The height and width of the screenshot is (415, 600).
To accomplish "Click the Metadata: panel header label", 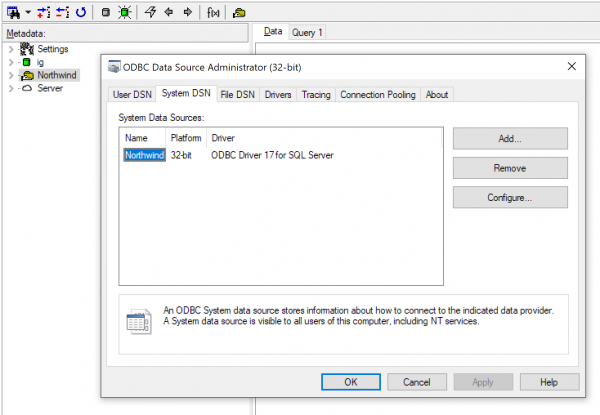I will tap(26, 34).
